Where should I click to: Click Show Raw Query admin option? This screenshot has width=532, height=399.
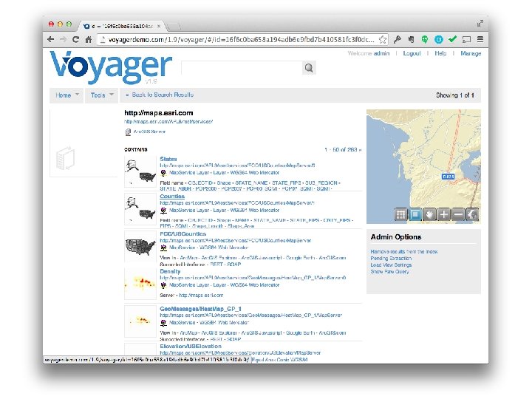coord(389,272)
